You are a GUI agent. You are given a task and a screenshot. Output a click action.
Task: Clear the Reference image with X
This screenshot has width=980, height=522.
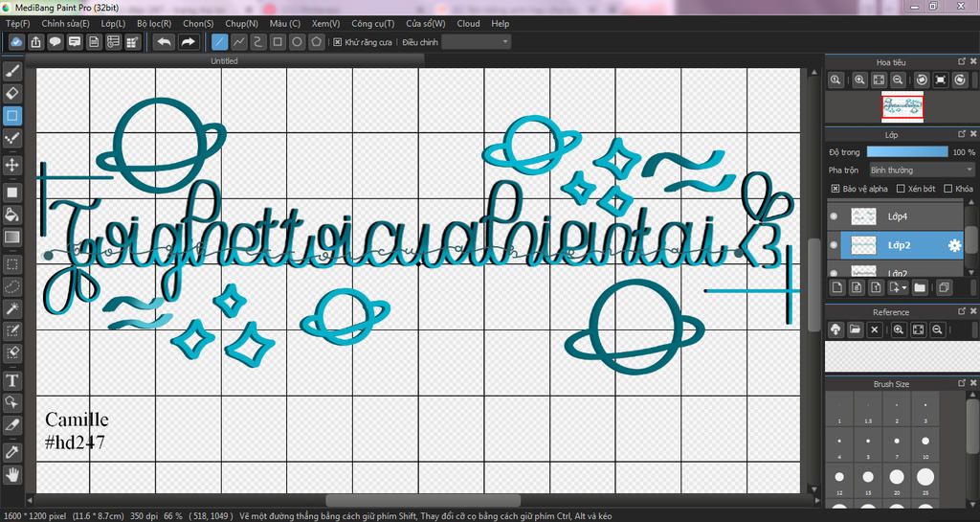click(x=875, y=329)
